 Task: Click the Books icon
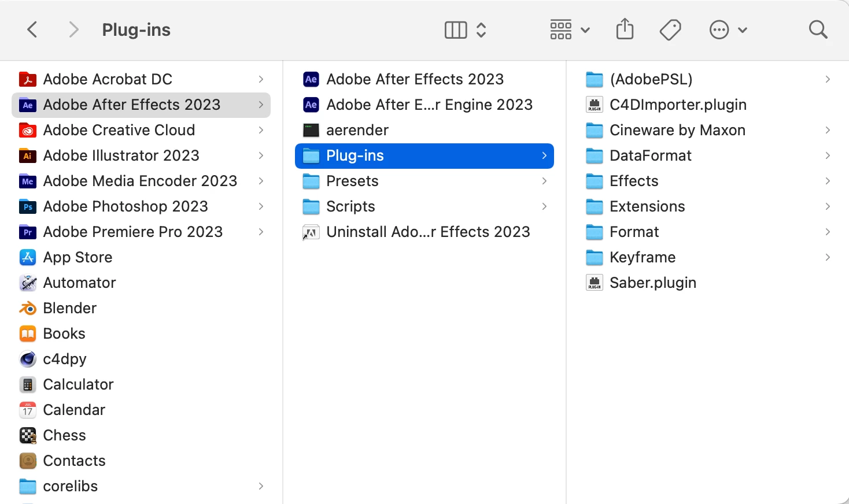(28, 333)
